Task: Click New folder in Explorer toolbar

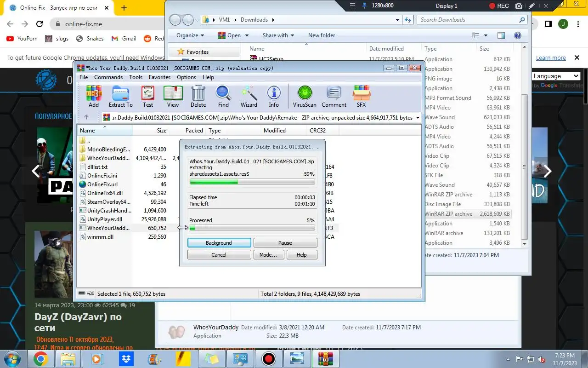Action: pyautogui.click(x=322, y=35)
